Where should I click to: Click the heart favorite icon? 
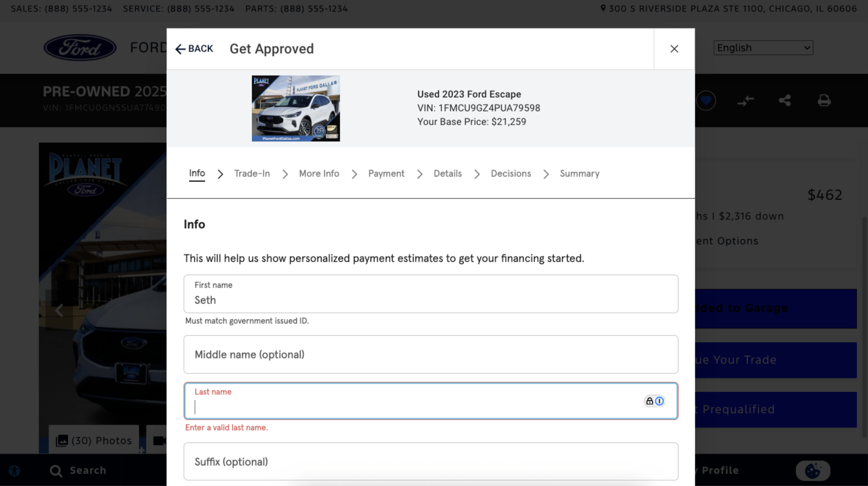point(706,100)
